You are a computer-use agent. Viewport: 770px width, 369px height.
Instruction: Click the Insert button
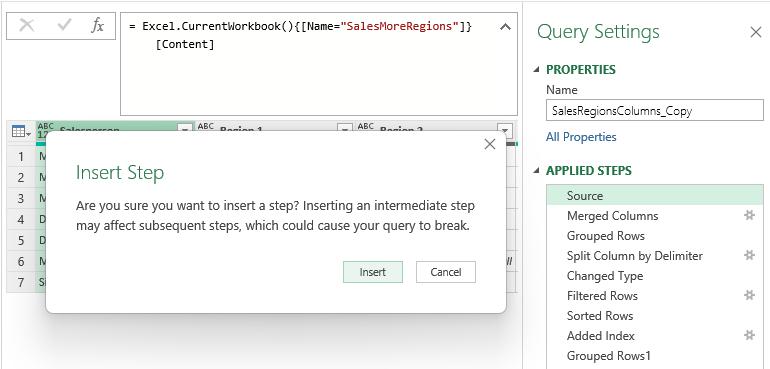[373, 272]
